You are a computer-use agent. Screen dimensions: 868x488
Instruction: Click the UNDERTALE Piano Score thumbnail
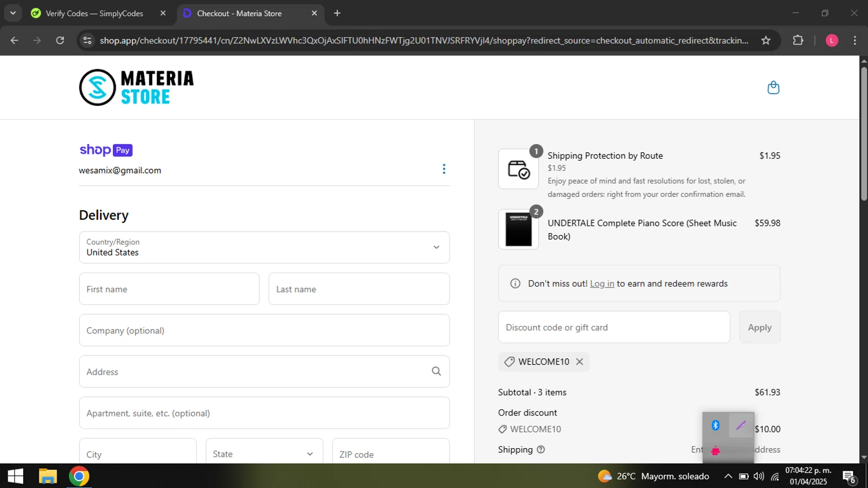518,229
